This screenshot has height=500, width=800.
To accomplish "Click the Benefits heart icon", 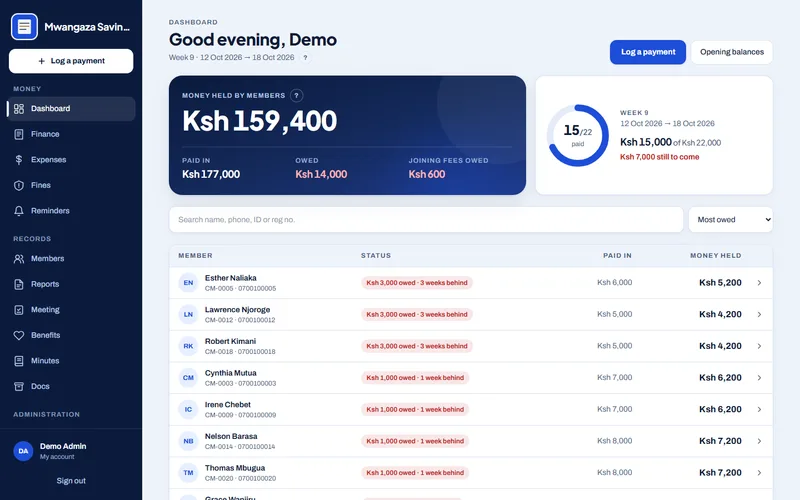I will pyautogui.click(x=19, y=335).
